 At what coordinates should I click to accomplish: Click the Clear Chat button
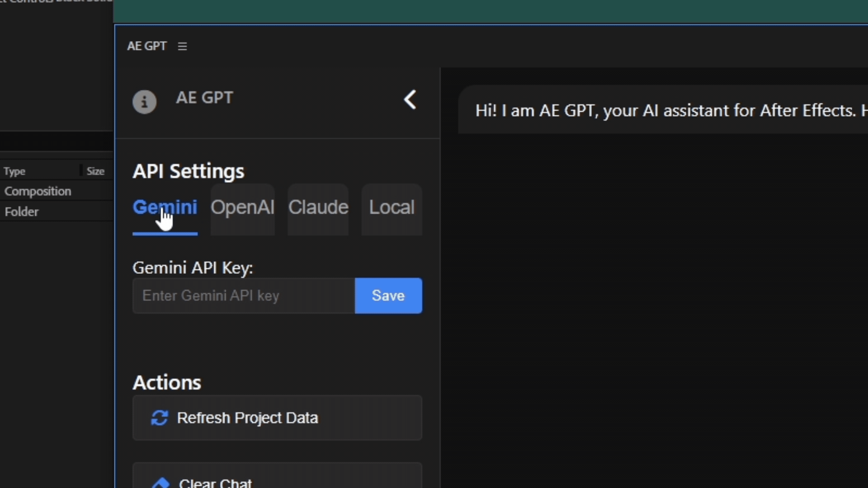point(277,475)
